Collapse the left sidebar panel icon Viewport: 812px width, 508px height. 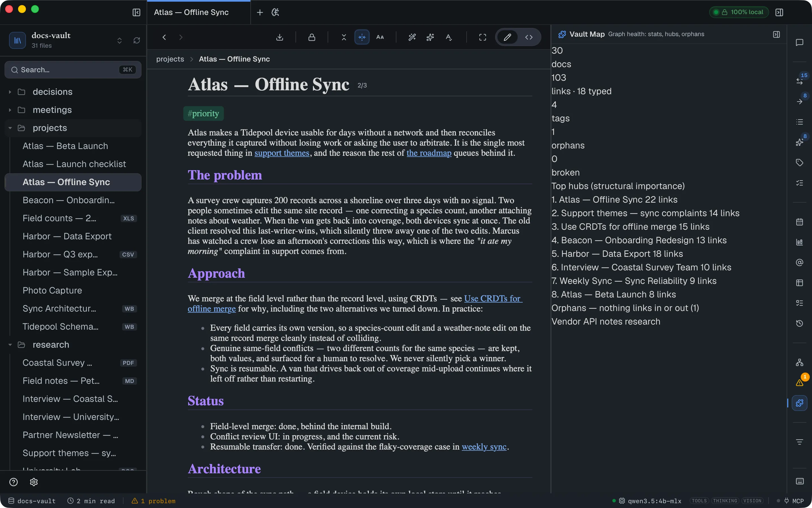click(136, 12)
